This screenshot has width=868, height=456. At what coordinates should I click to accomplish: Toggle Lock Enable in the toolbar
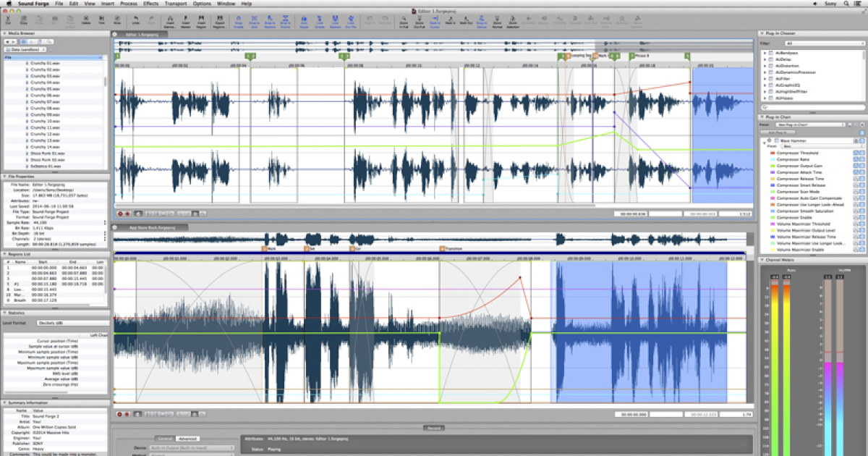click(x=320, y=21)
